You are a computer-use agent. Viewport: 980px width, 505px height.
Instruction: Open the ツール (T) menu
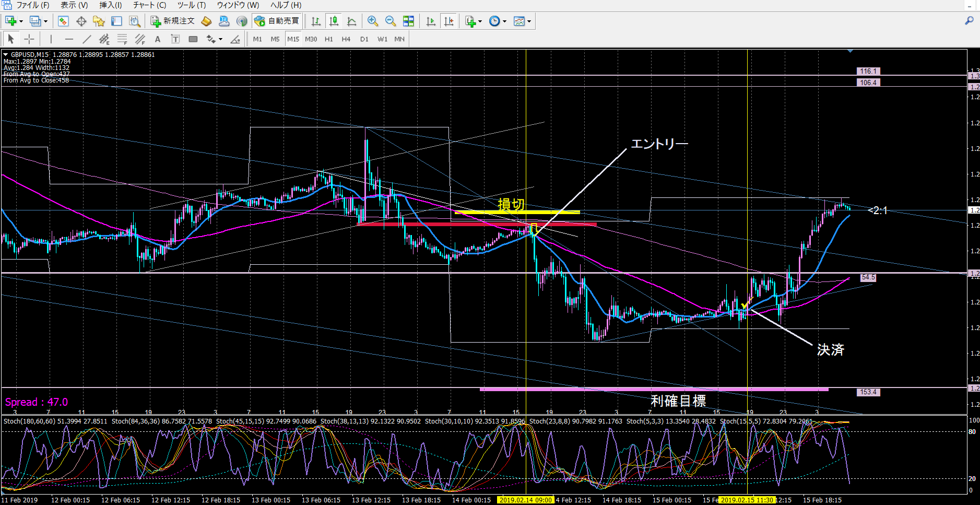point(192,5)
